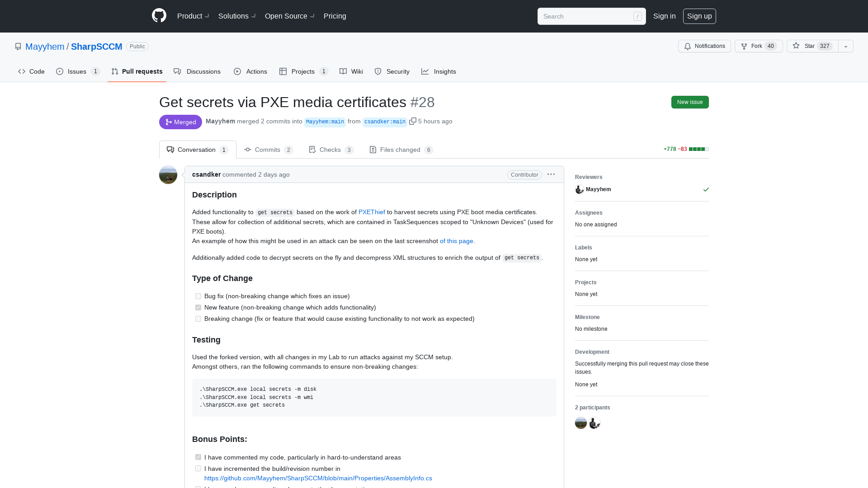Screen dimensions: 868x488
Task: Expand the Open Source menu
Action: [x=289, y=16]
